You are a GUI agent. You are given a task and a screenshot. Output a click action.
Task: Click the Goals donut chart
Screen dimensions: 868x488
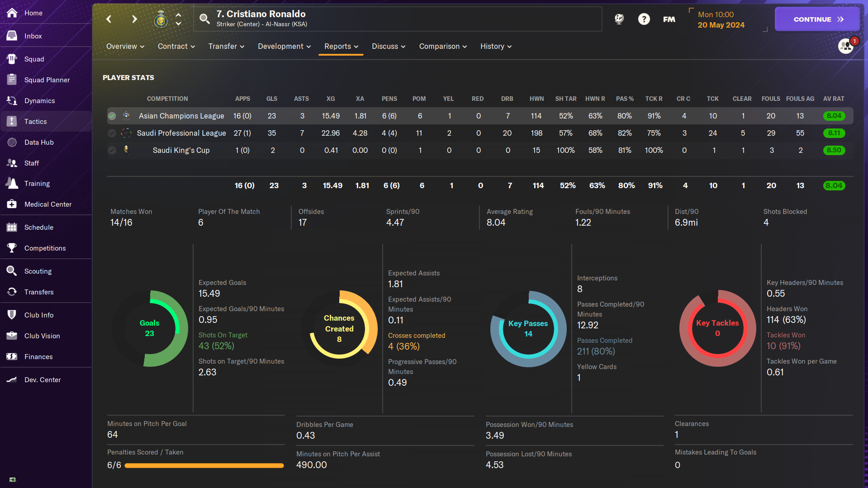click(x=150, y=328)
